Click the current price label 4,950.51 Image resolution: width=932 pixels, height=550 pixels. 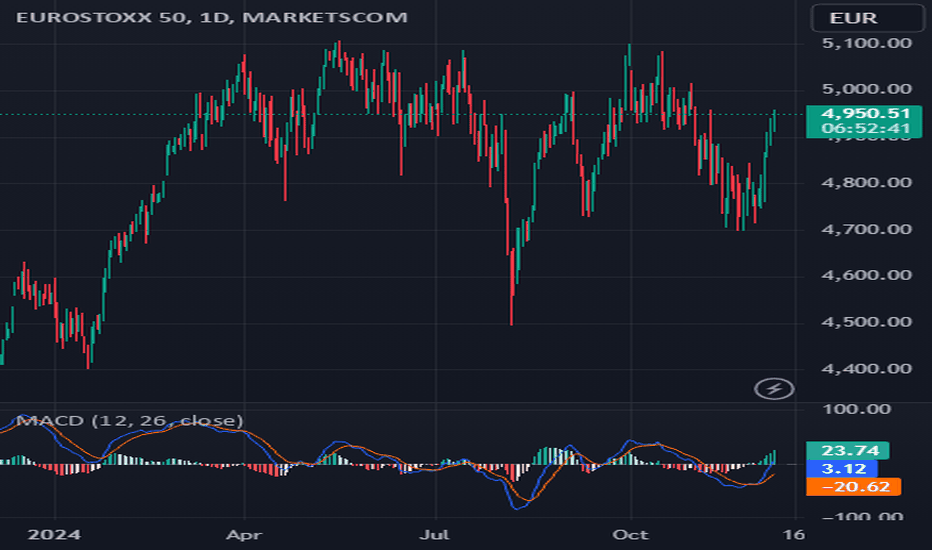click(x=865, y=113)
